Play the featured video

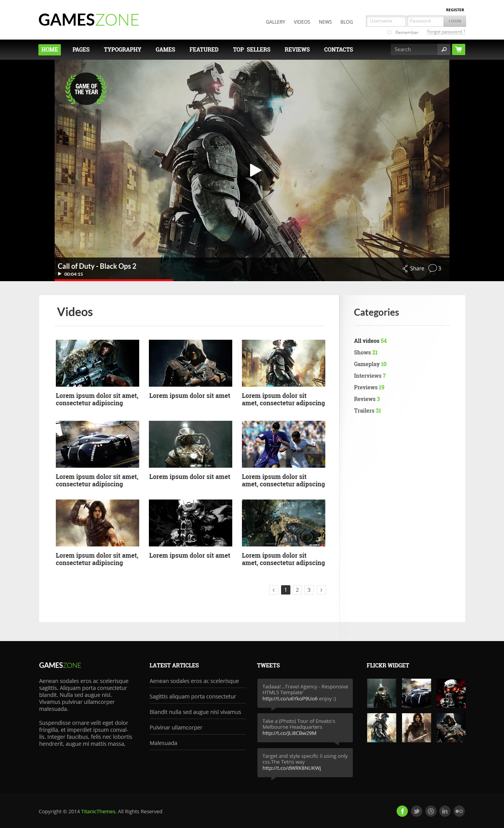point(255,170)
